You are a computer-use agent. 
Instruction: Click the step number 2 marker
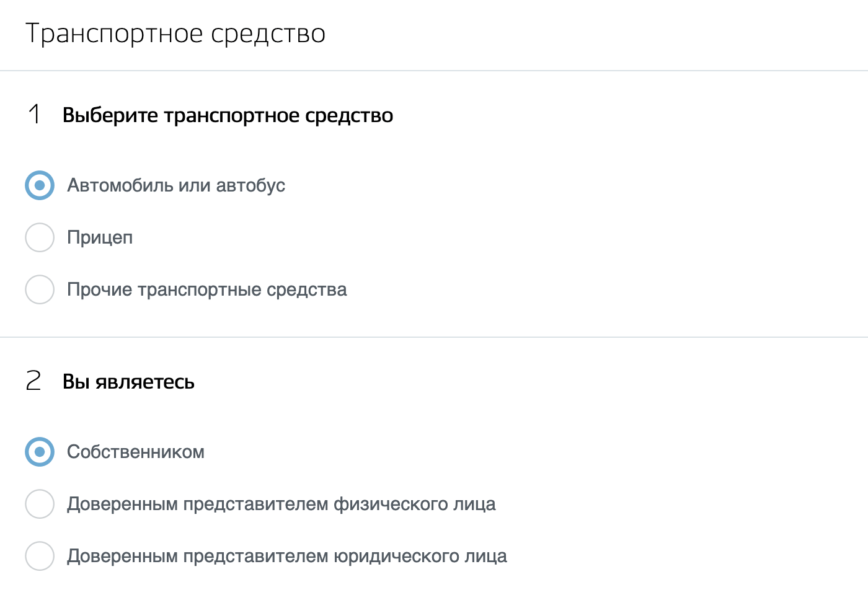[34, 382]
